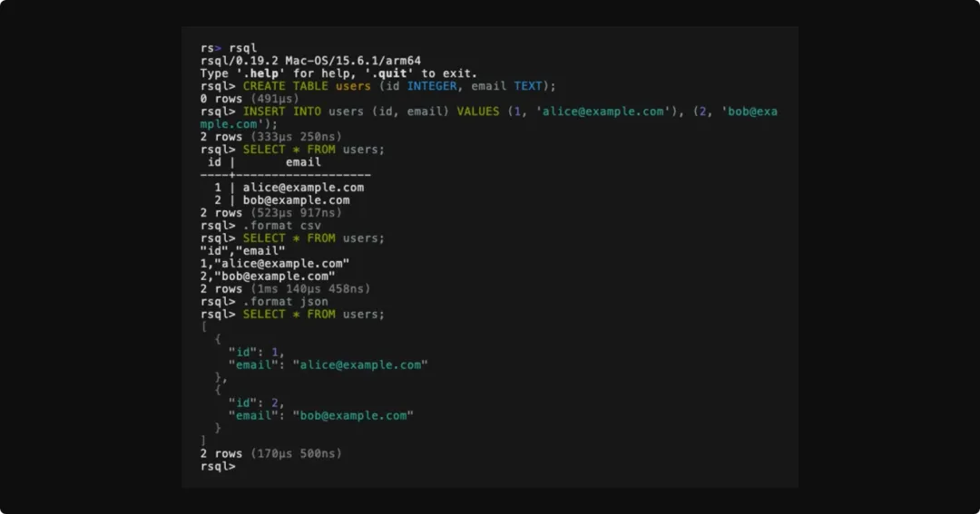Click the '.format json' command

(286, 302)
